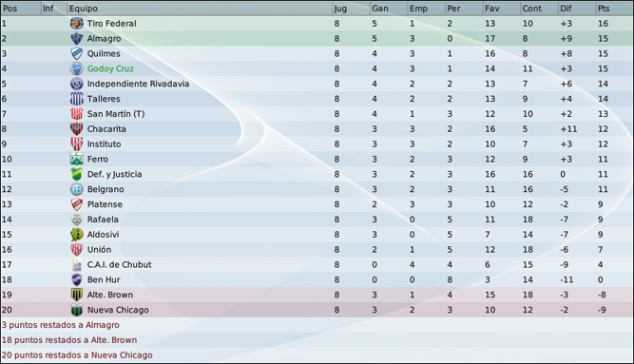Select the Quilmes team crest
The height and width of the screenshot is (364, 634).
tap(76, 53)
